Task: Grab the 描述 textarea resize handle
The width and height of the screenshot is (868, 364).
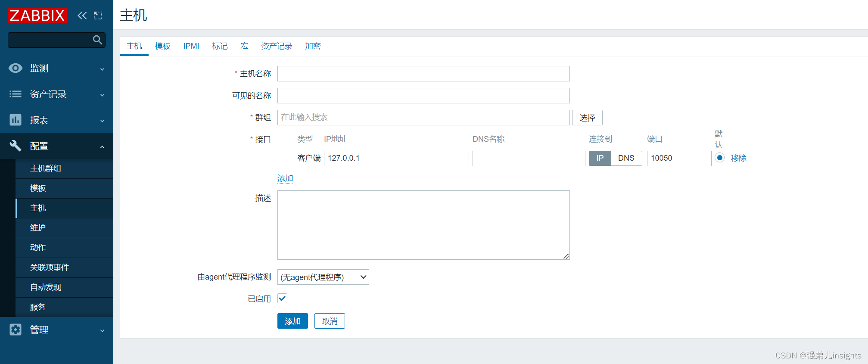Action: coord(566,256)
